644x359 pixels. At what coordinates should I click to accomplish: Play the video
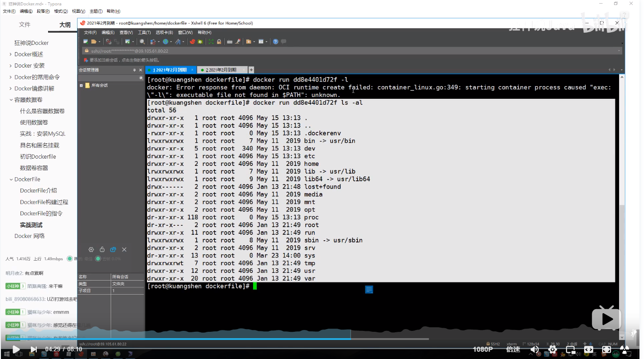(x=16, y=349)
